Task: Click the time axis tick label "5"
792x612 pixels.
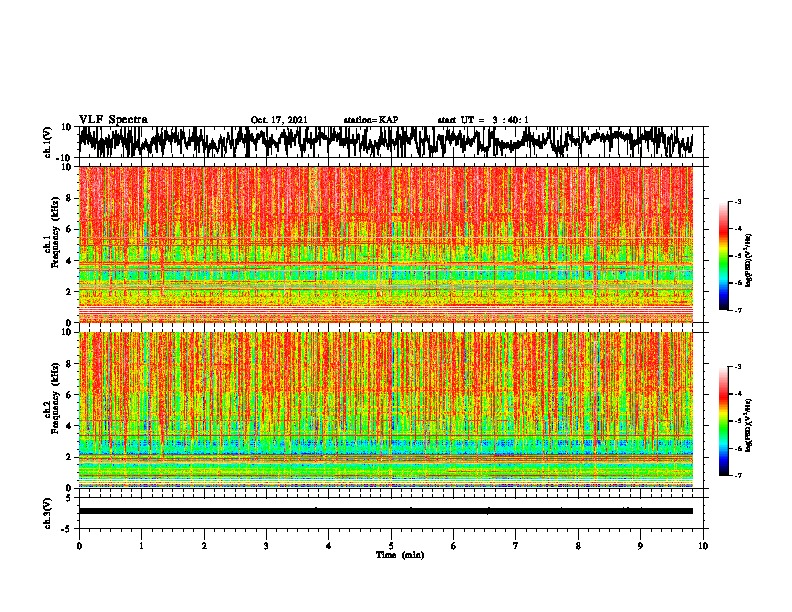Action: pyautogui.click(x=391, y=546)
